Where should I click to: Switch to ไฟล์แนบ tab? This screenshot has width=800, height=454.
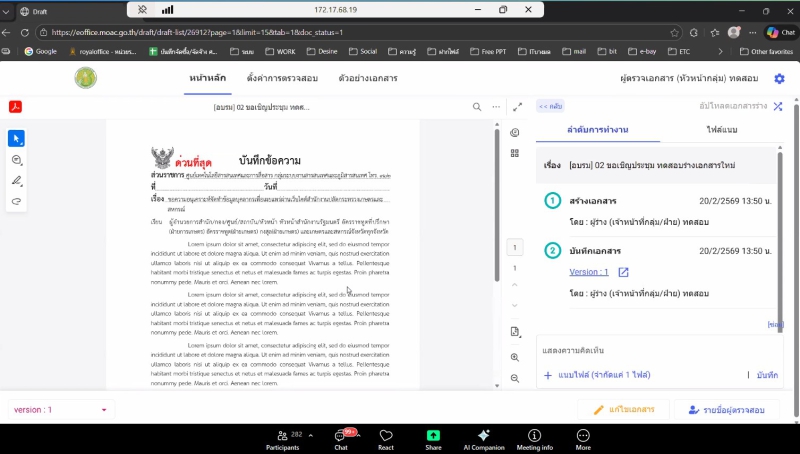tap(721, 130)
